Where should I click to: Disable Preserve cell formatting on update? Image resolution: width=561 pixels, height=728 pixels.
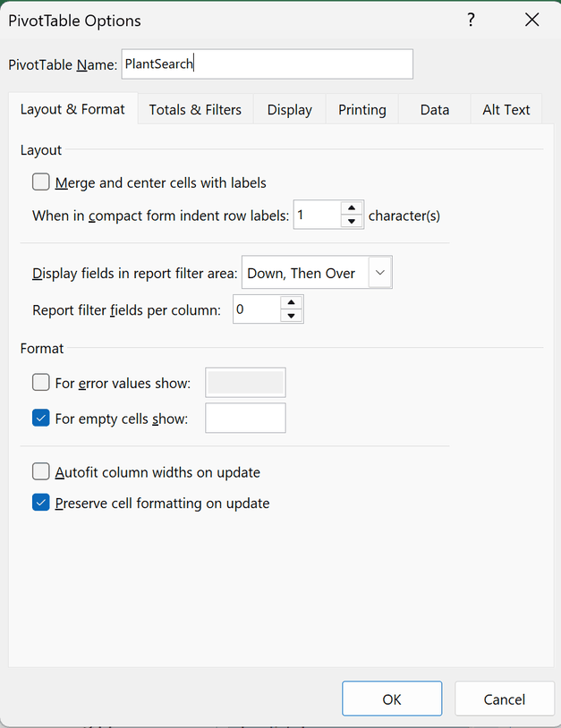pyautogui.click(x=41, y=503)
